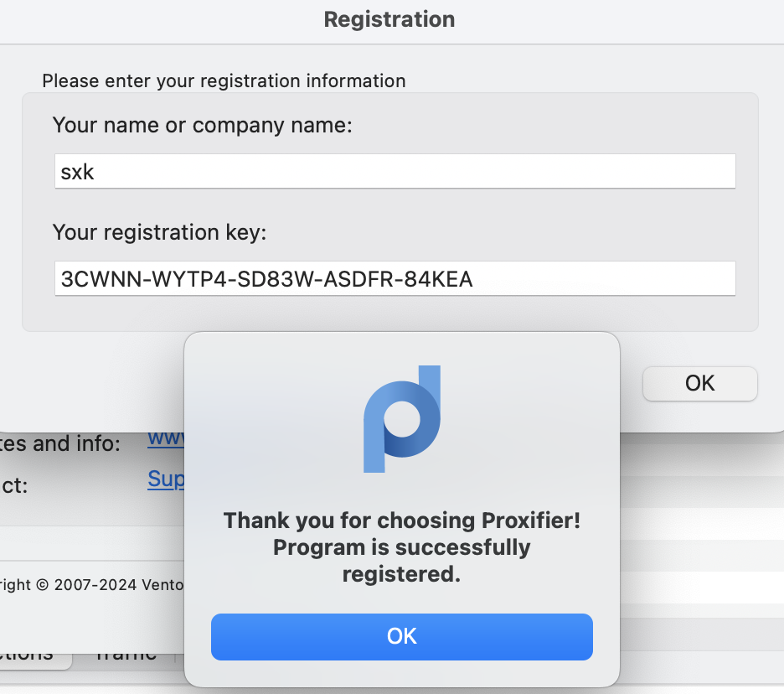This screenshot has width=784, height=694.
Task: Click the "Program is successfully" message line
Action: tap(401, 547)
